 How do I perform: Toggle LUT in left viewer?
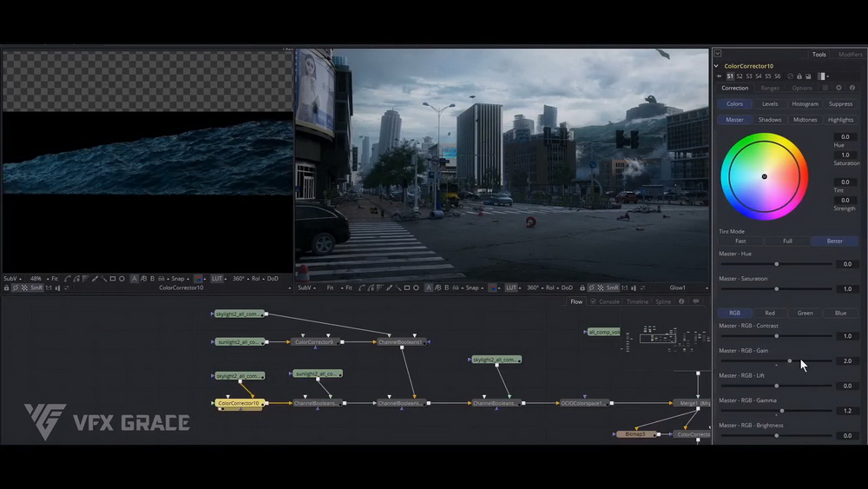pos(217,279)
